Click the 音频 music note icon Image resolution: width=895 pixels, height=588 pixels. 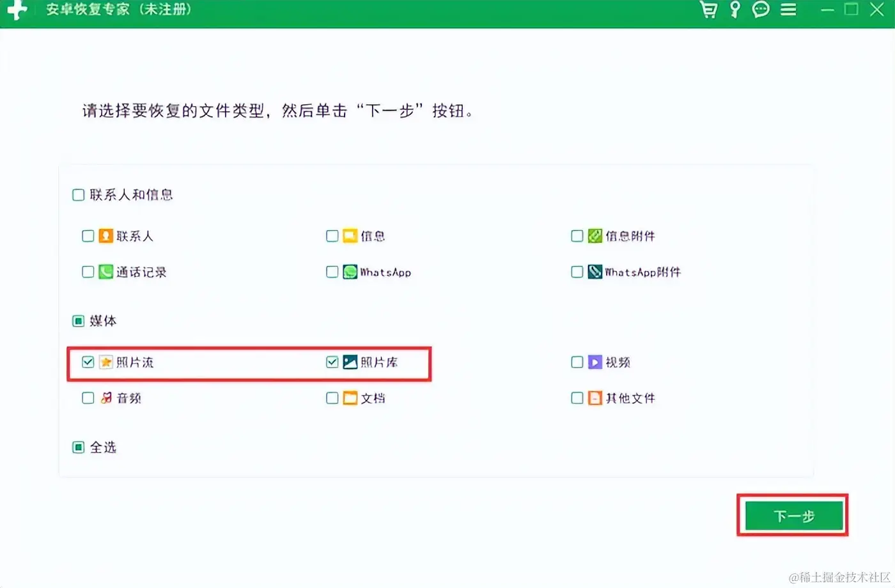pyautogui.click(x=105, y=398)
